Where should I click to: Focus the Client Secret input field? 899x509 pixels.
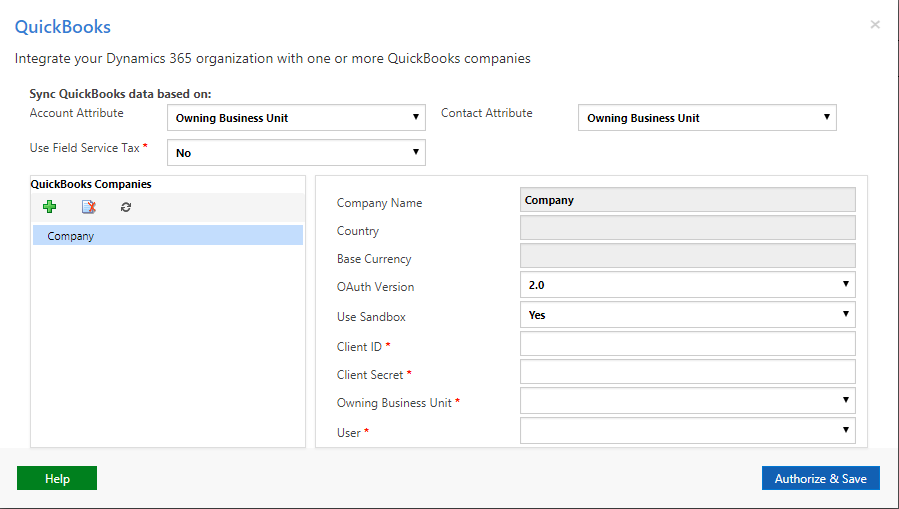tap(687, 371)
